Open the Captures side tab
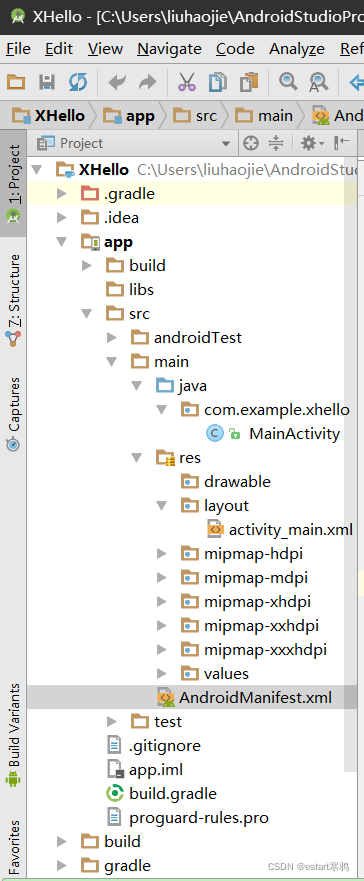Viewport: 364px width, 881px height. 13,414
